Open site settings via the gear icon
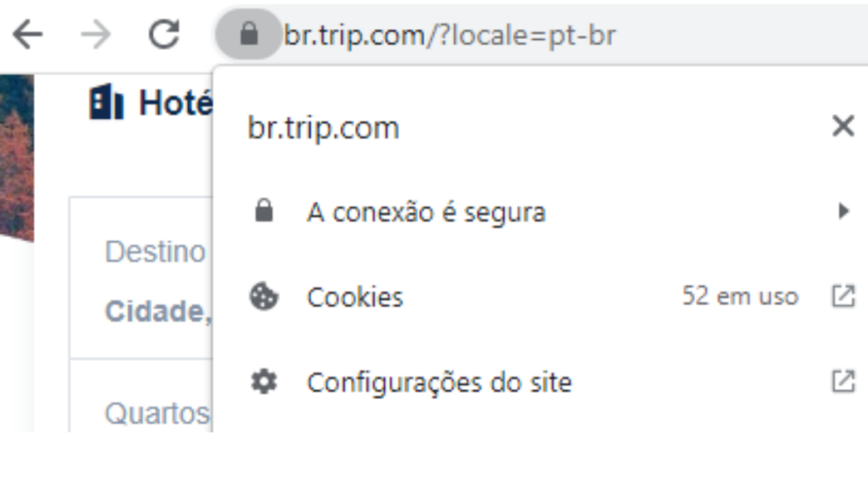This screenshot has width=868, height=488. [264, 381]
